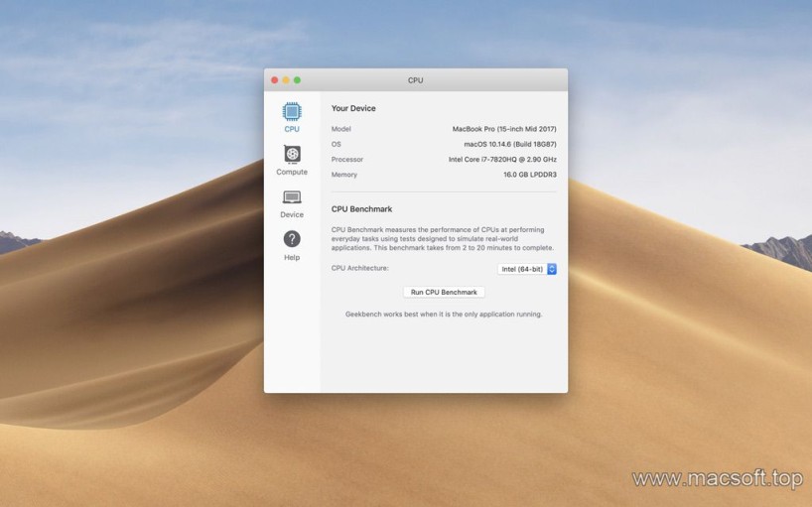Select the CPU chip icon in sidebar
Screen dimensions: 812x507
point(292,111)
